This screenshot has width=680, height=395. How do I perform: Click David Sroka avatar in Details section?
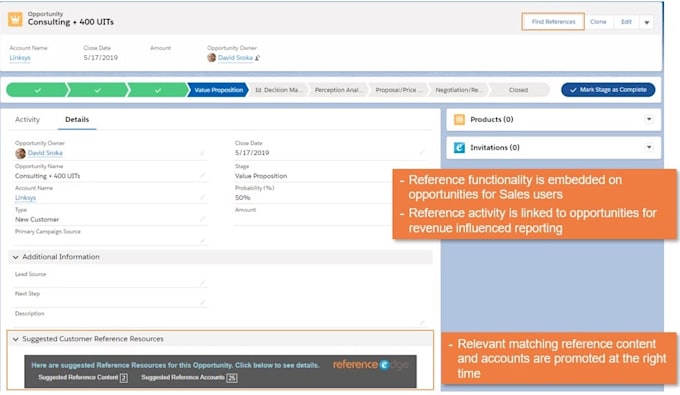tap(20, 153)
